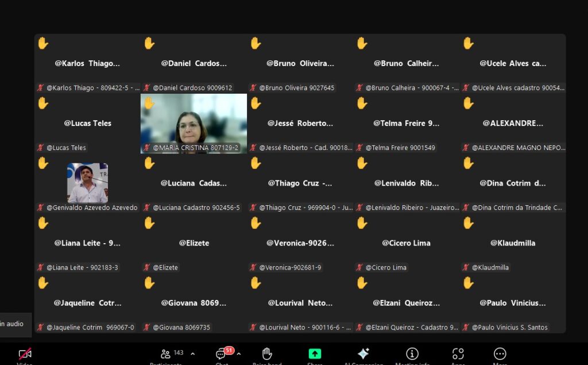Image resolution: width=588 pixels, height=365 pixels.
Task: Select the @Jessé Roberto... participant name
Action: coord(300,123)
